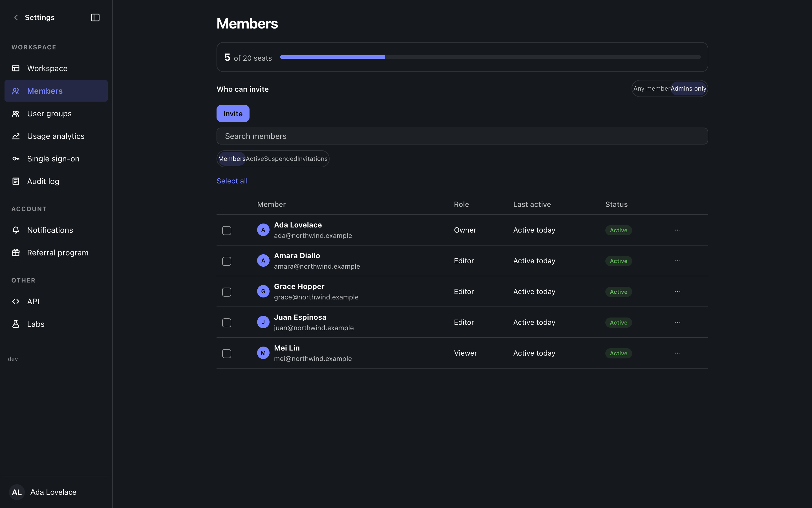Open Mei Lin's three-dot actions menu
This screenshot has width=812, height=508.
(x=678, y=353)
